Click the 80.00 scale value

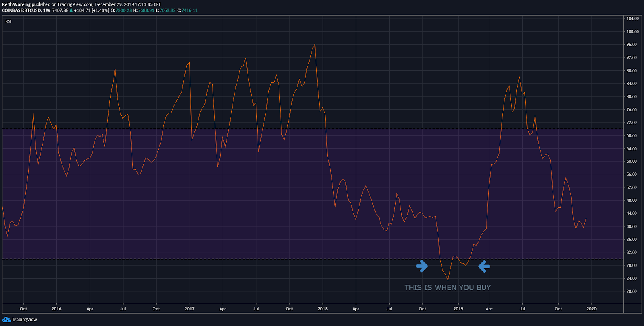pyautogui.click(x=632, y=96)
